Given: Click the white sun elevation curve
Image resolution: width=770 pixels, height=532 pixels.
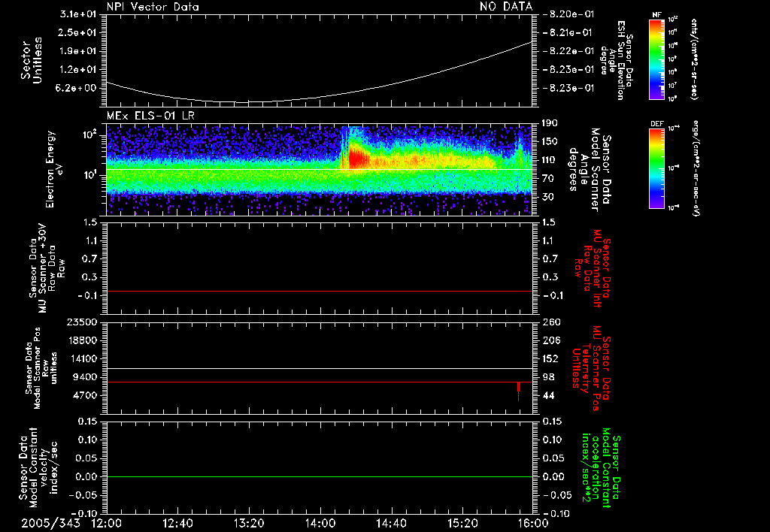Looking at the screenshot, I should pos(319,72).
